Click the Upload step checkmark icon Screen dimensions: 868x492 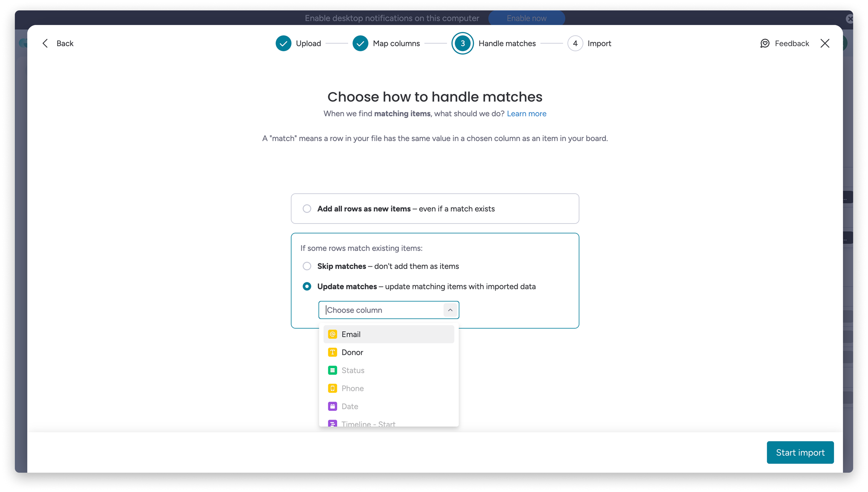click(x=283, y=43)
